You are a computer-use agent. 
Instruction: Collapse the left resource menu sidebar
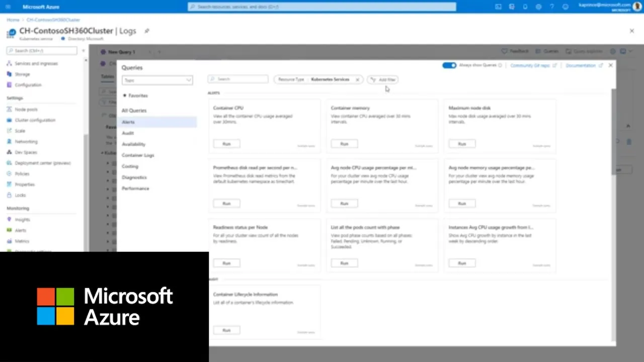[x=84, y=51]
